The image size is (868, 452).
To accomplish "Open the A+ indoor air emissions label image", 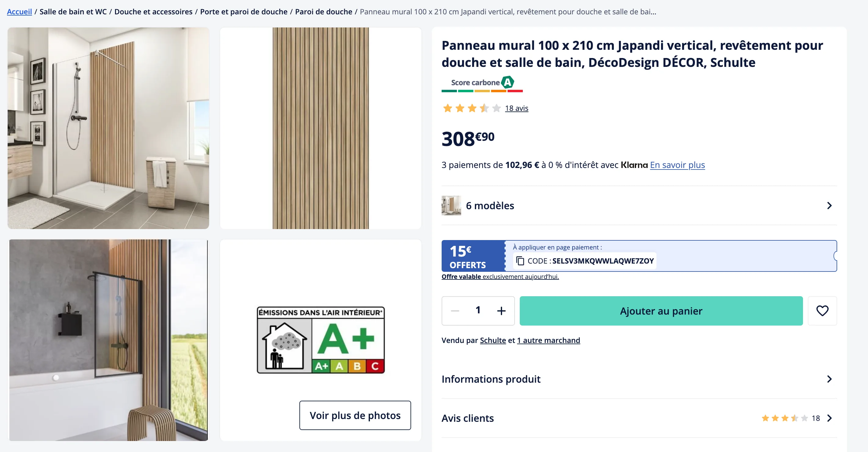I will pyautogui.click(x=320, y=340).
